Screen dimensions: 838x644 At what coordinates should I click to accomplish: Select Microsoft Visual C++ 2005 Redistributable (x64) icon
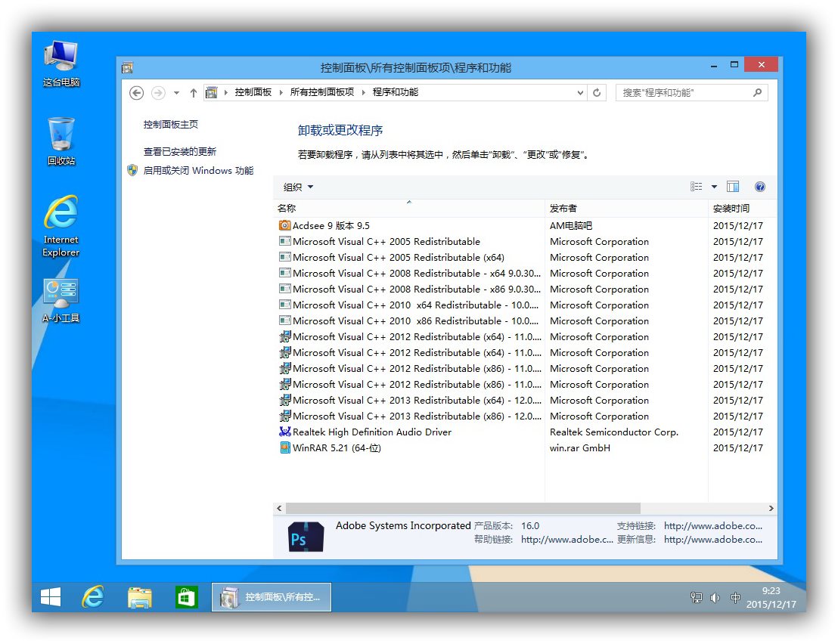pos(285,257)
